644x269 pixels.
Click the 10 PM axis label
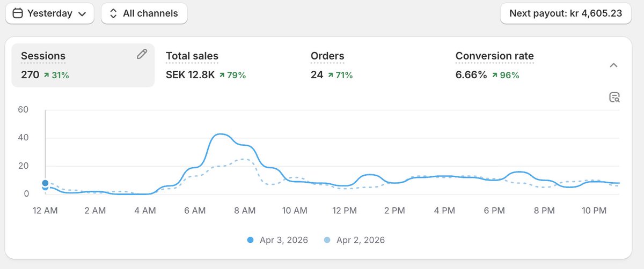point(594,211)
